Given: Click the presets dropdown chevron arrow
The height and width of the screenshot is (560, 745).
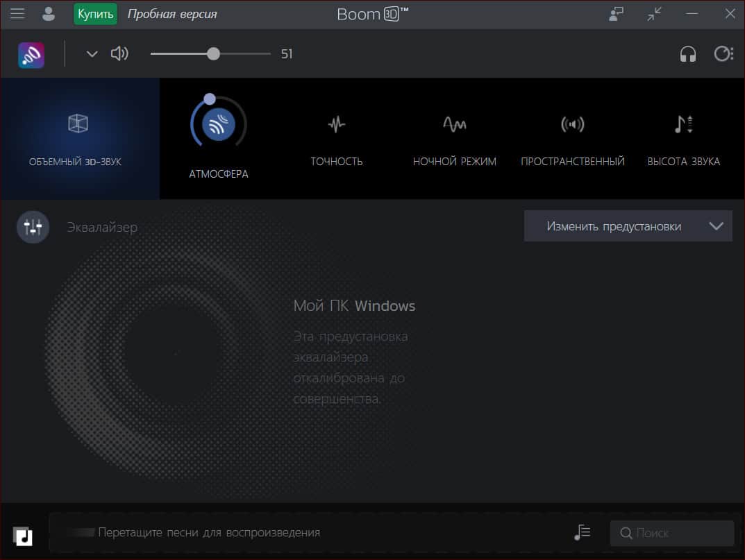Looking at the screenshot, I should (716, 226).
